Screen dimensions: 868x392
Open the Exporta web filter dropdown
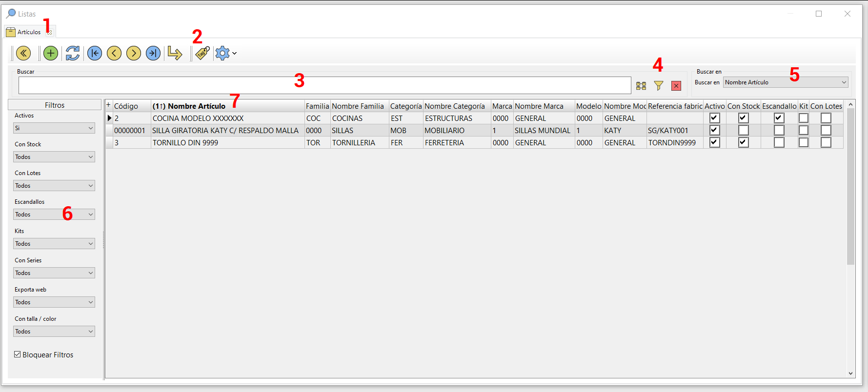(x=54, y=302)
